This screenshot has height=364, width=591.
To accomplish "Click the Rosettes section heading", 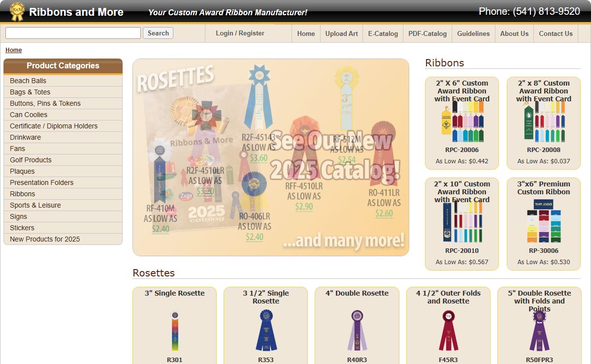I will click(x=154, y=273).
